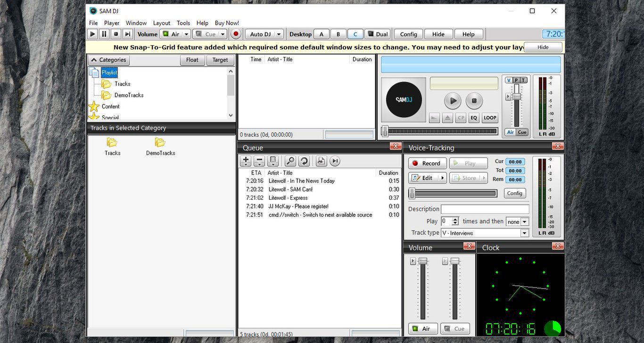This screenshot has height=343, width=644.
Task: Toggle V mode on the deck fader
Action: coord(509,80)
